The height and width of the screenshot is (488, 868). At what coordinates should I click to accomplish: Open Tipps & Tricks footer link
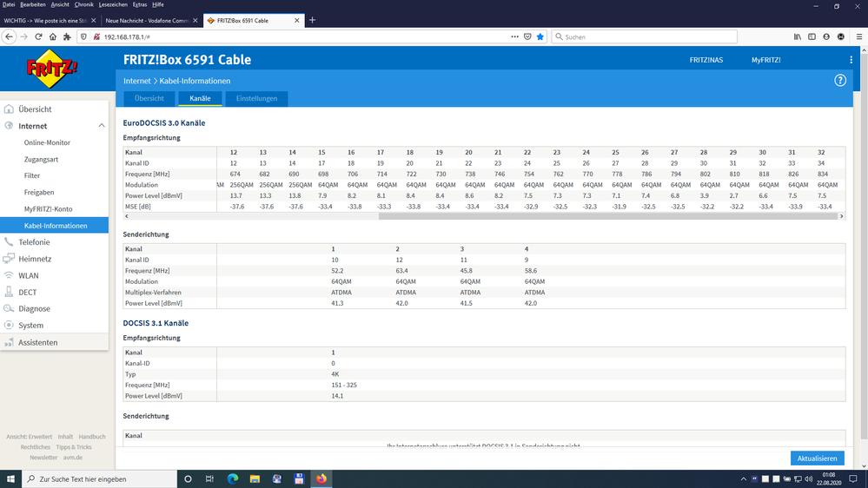[x=74, y=447]
